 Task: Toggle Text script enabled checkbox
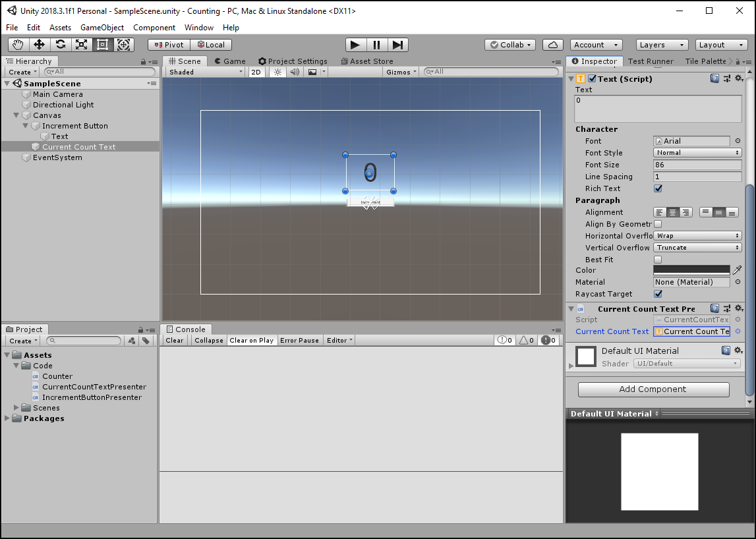tap(592, 78)
